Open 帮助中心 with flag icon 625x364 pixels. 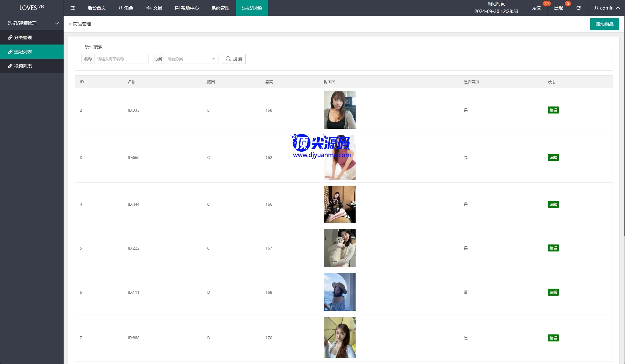tap(187, 8)
